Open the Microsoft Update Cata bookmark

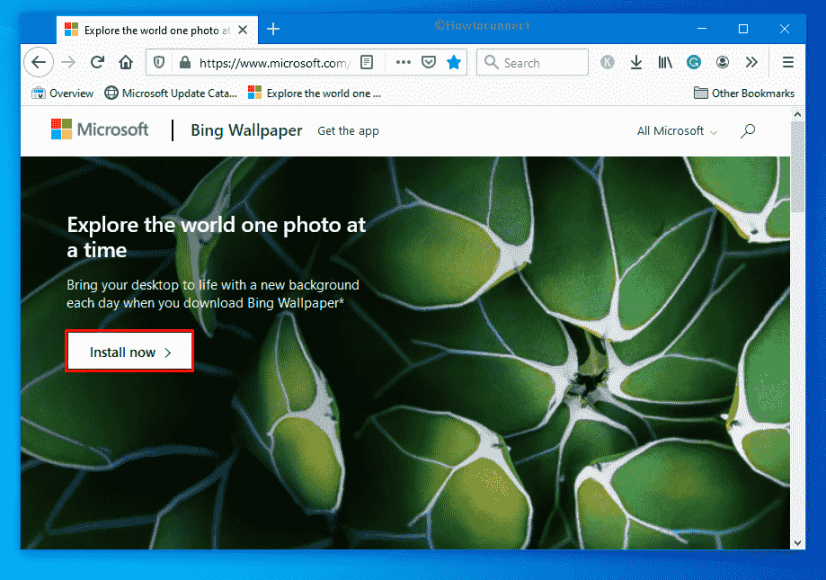pos(170,93)
